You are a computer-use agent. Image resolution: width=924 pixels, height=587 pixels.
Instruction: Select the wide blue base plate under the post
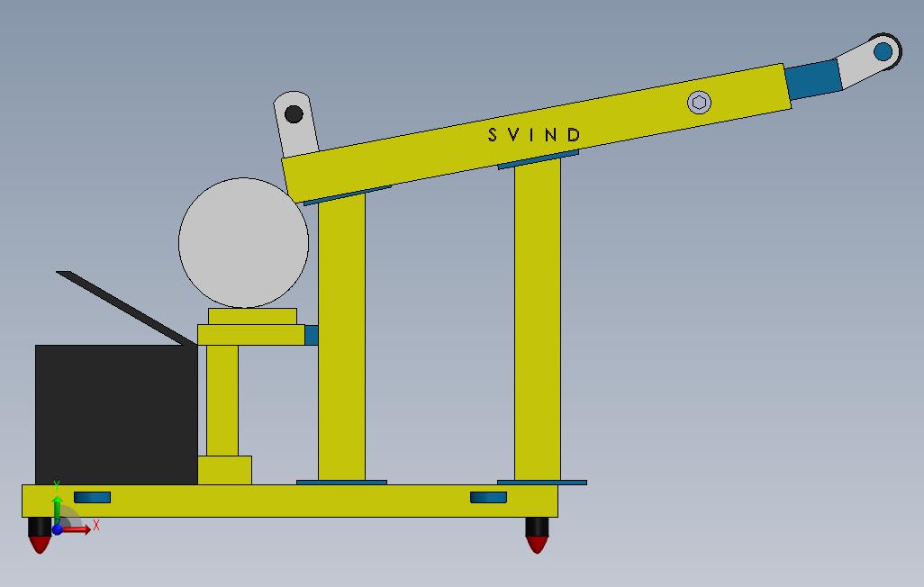coord(542,482)
